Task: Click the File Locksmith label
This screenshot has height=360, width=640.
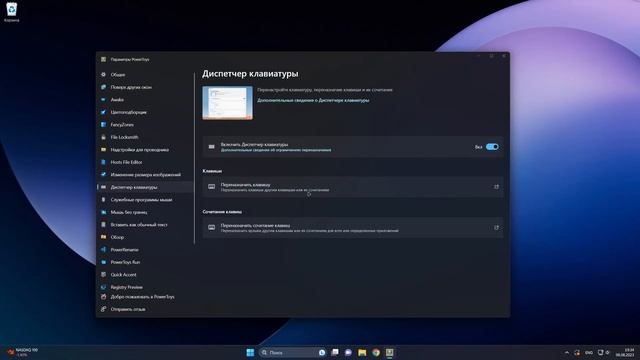Action: (x=124, y=137)
